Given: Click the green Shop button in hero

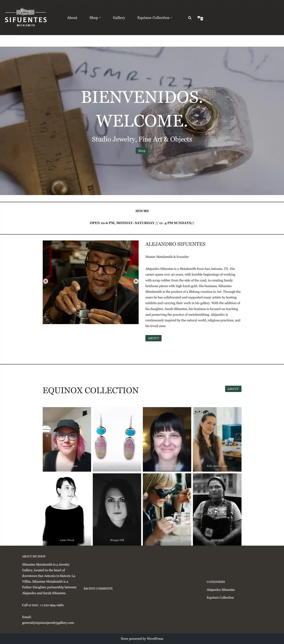Looking at the screenshot, I should 142,151.
